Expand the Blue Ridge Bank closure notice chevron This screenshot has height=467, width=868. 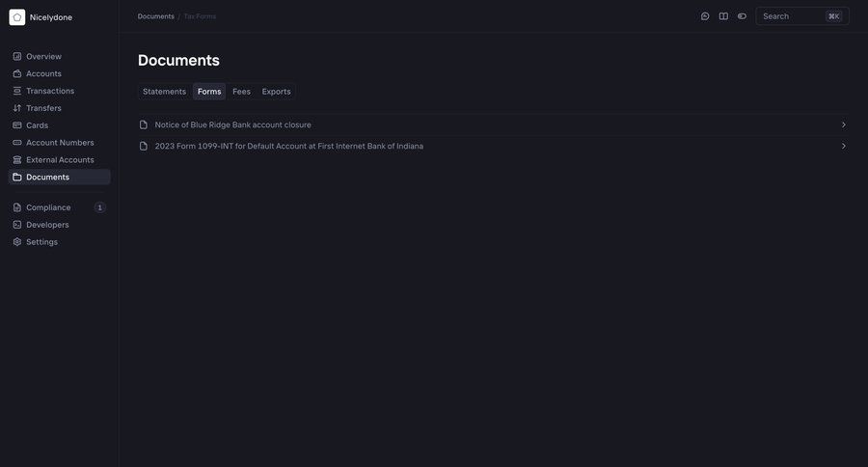click(844, 124)
